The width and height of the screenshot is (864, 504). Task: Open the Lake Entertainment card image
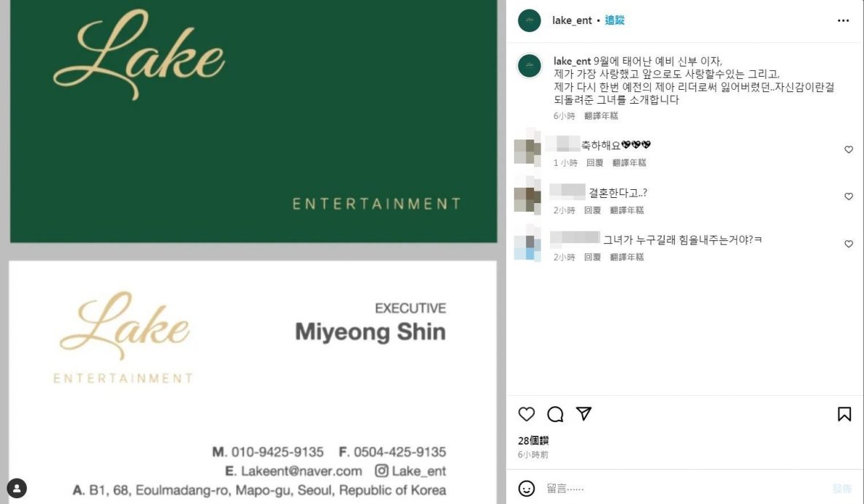pos(253,252)
